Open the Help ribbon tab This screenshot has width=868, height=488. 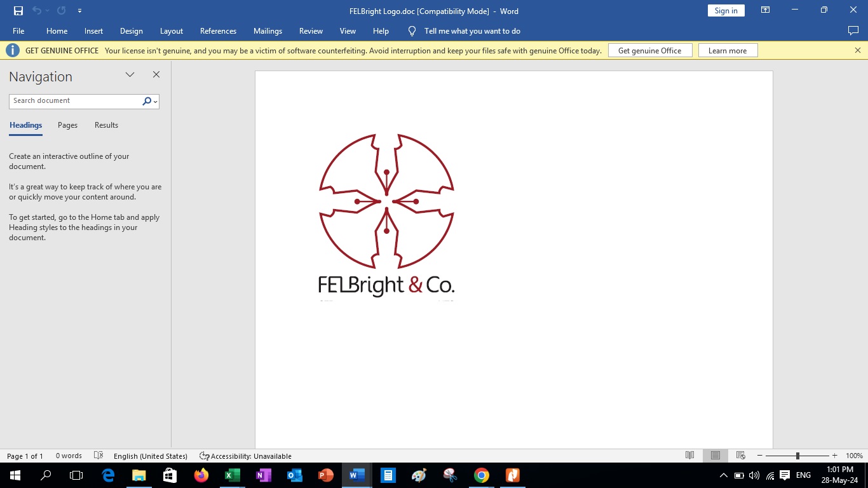pyautogui.click(x=381, y=30)
